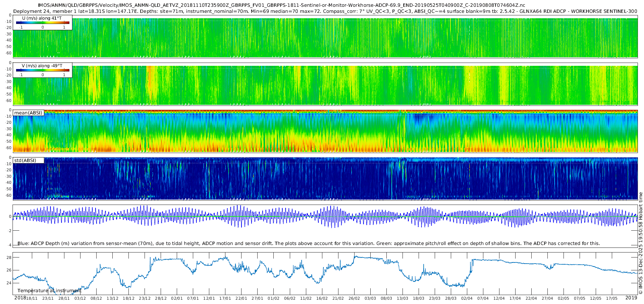Click the 'Temperature at instrument' label
The height and width of the screenshot is (304, 644).
(49, 291)
